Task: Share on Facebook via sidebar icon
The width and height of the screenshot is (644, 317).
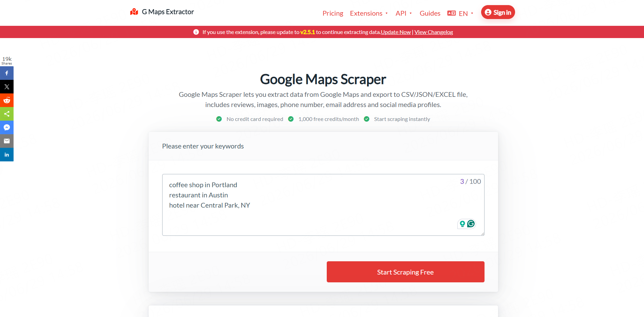Action: [x=7, y=73]
